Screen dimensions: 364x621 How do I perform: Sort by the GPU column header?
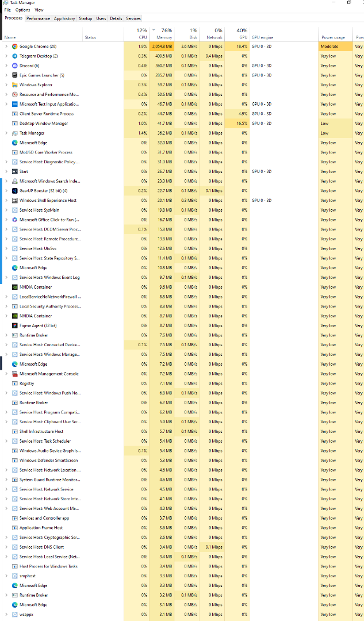click(237, 34)
